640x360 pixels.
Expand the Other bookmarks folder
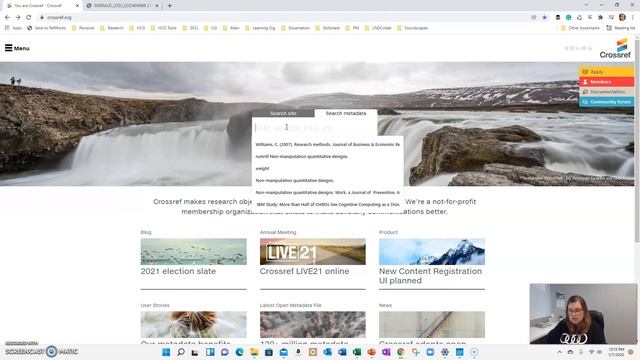[x=580, y=28]
